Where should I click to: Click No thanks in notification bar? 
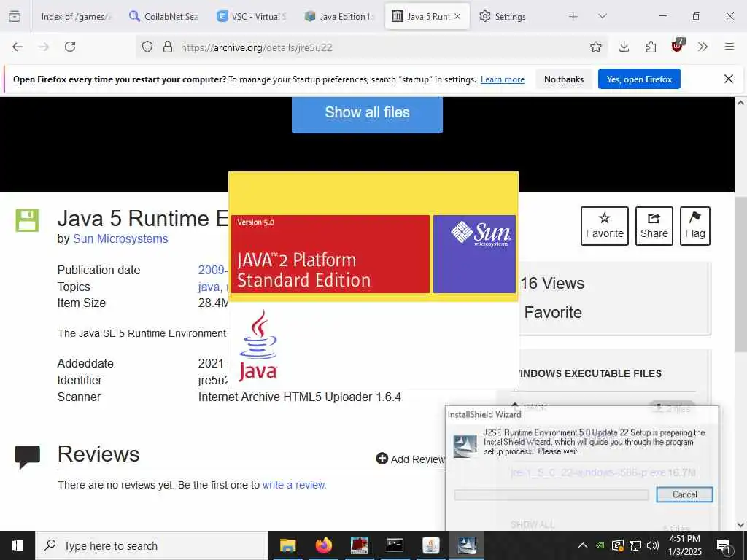tap(564, 79)
